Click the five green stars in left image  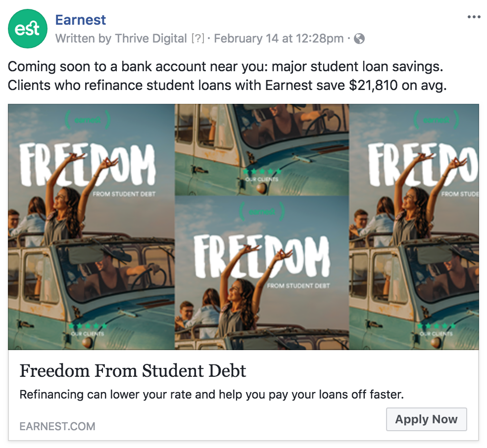[x=87, y=326]
